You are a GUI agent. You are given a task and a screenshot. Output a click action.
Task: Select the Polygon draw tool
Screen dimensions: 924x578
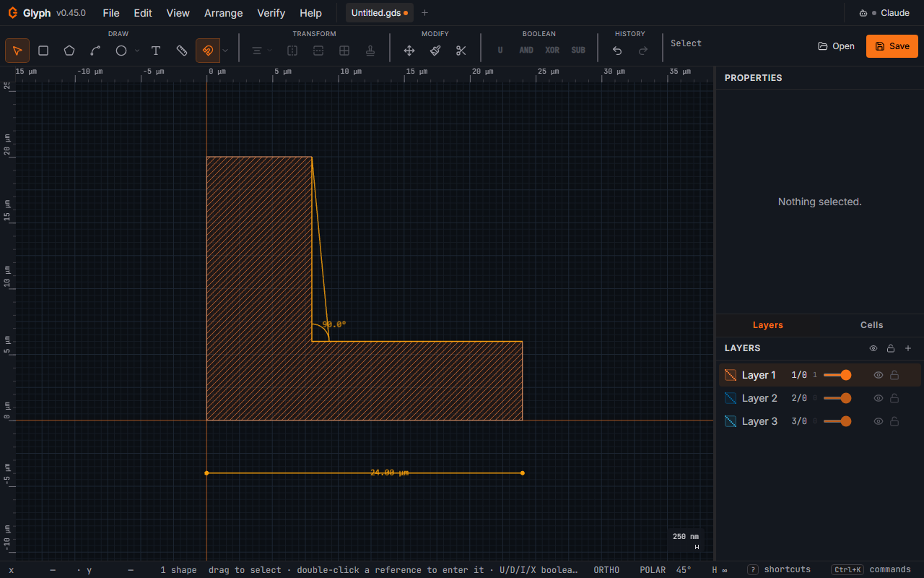69,51
